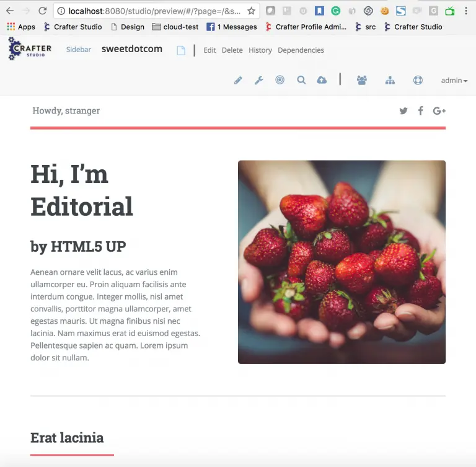
Task: Click the cloud upload publish icon
Action: coord(322,80)
